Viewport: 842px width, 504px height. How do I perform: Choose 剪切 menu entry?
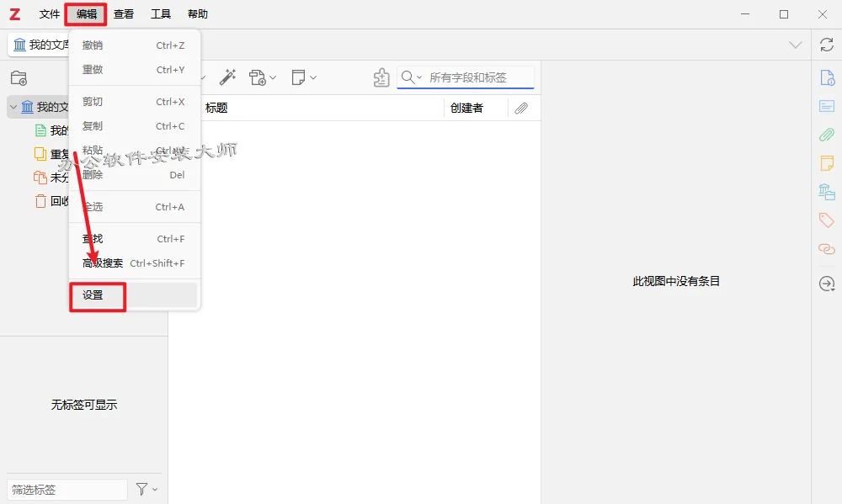pos(134,102)
